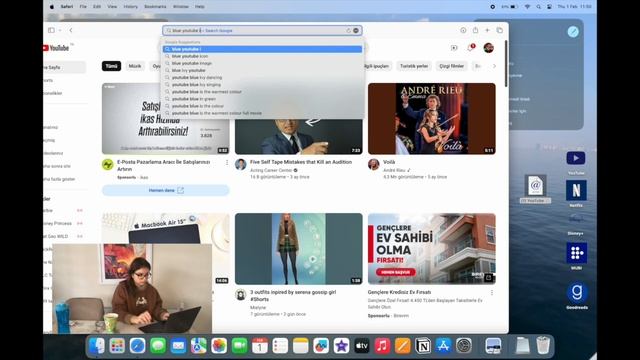Viewport: 640px width, 360px height.
Task: Click YouTube create video icon
Action: click(454, 48)
